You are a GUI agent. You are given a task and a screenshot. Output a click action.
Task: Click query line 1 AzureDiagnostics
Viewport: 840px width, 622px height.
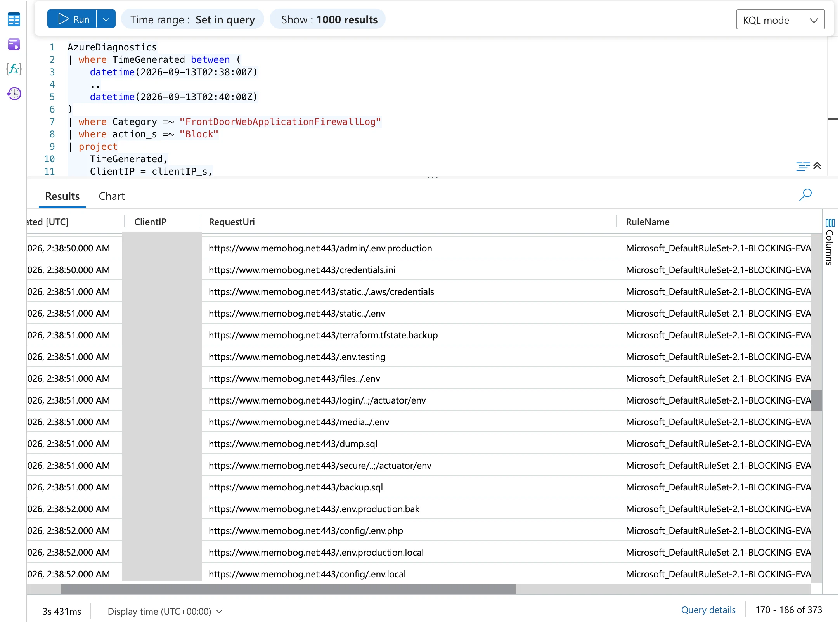tap(112, 47)
